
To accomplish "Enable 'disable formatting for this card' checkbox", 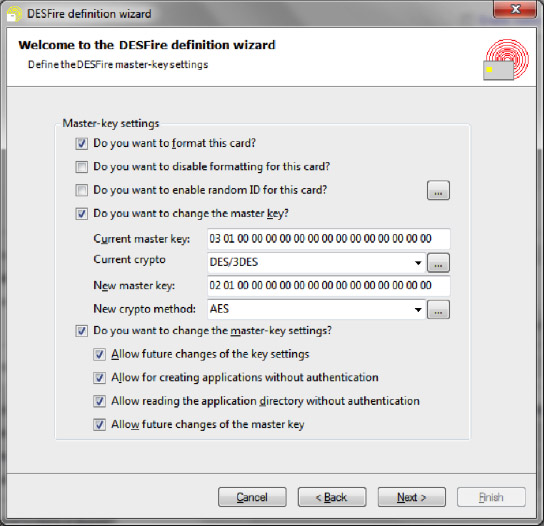I will [82, 167].
